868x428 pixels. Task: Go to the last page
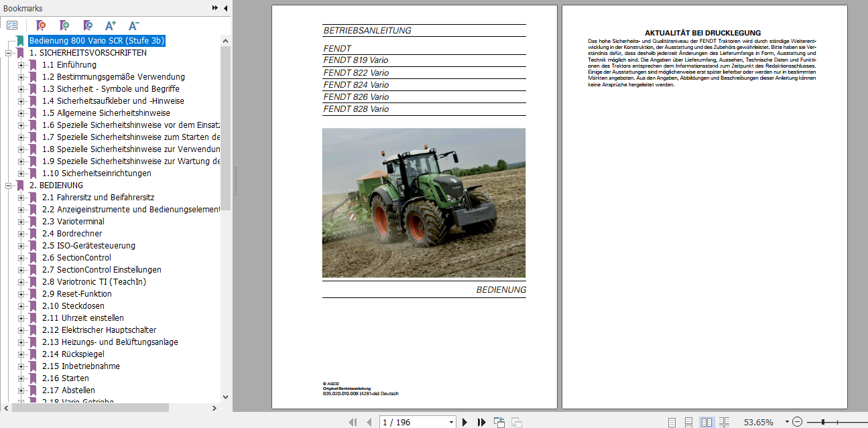481,422
